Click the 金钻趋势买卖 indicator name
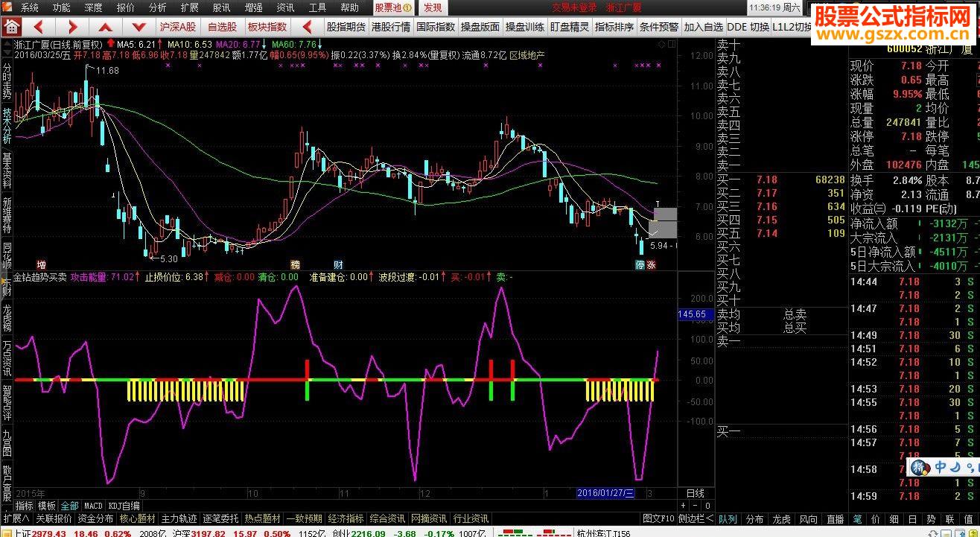 pyautogui.click(x=40, y=276)
